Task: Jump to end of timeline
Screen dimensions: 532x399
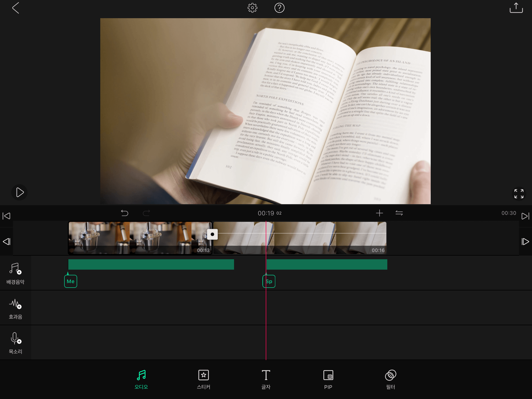Action: coord(525,216)
